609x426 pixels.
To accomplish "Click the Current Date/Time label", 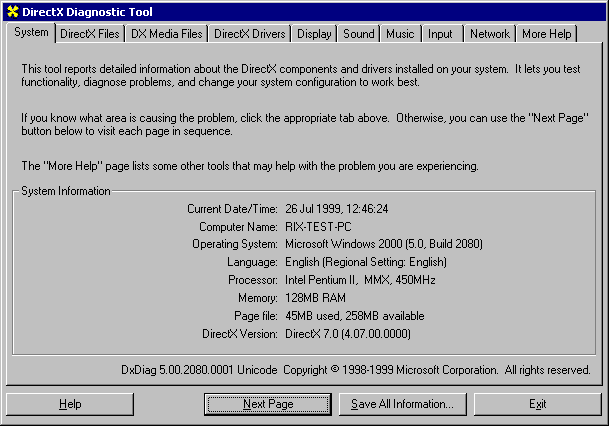I will (232, 209).
